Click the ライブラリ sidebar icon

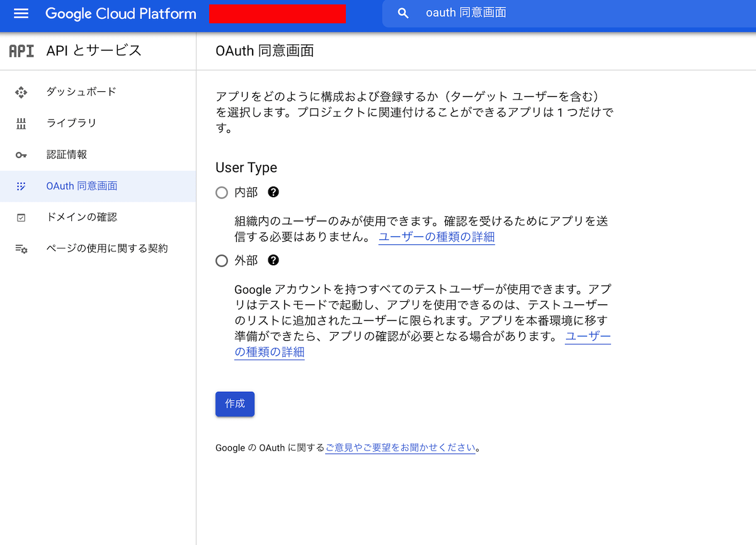click(21, 123)
